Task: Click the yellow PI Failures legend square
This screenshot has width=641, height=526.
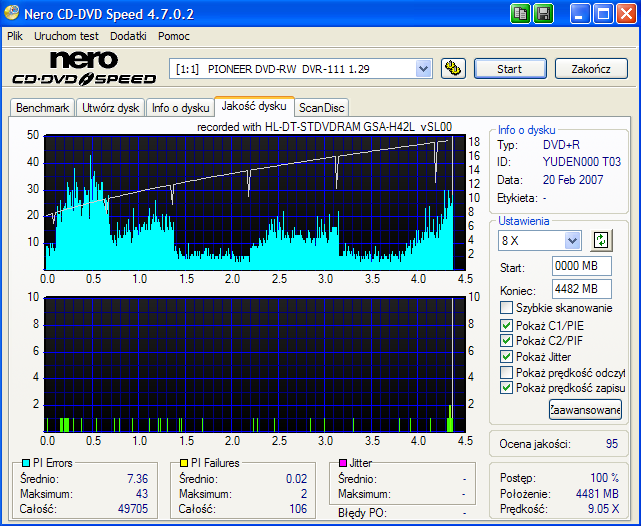Action: [184, 464]
